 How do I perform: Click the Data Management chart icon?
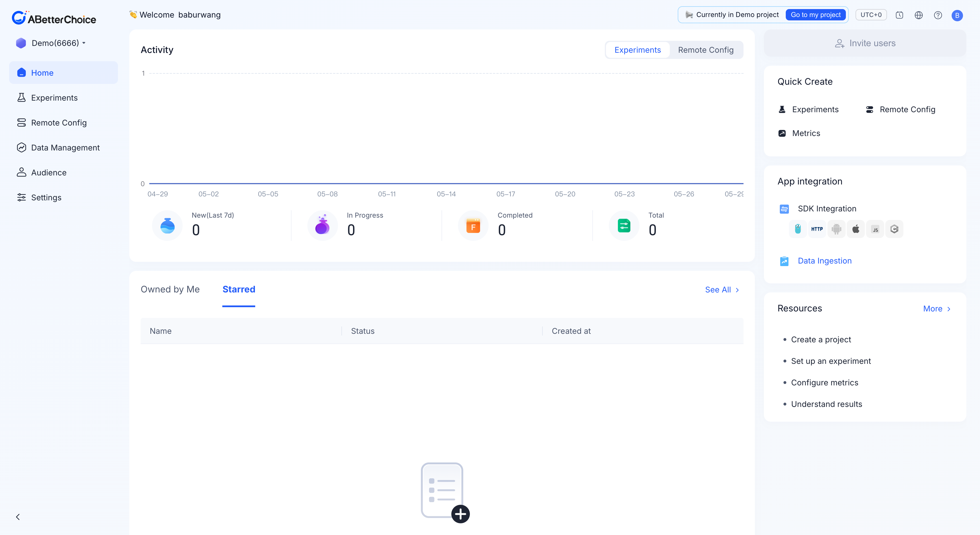click(21, 148)
